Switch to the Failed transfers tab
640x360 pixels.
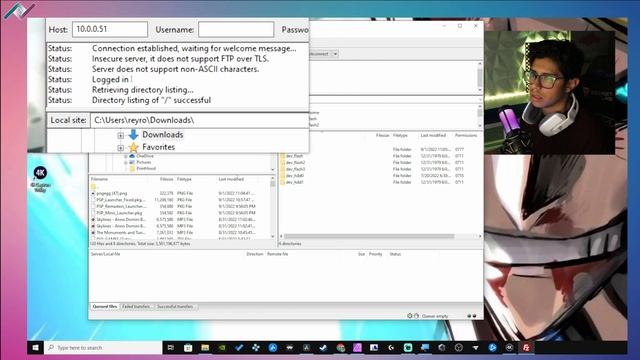137,307
